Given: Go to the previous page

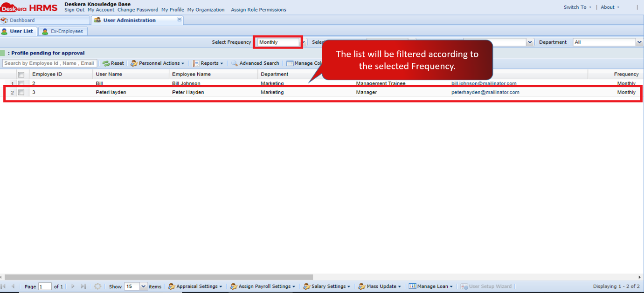Looking at the screenshot, I should pyautogui.click(x=13, y=286).
